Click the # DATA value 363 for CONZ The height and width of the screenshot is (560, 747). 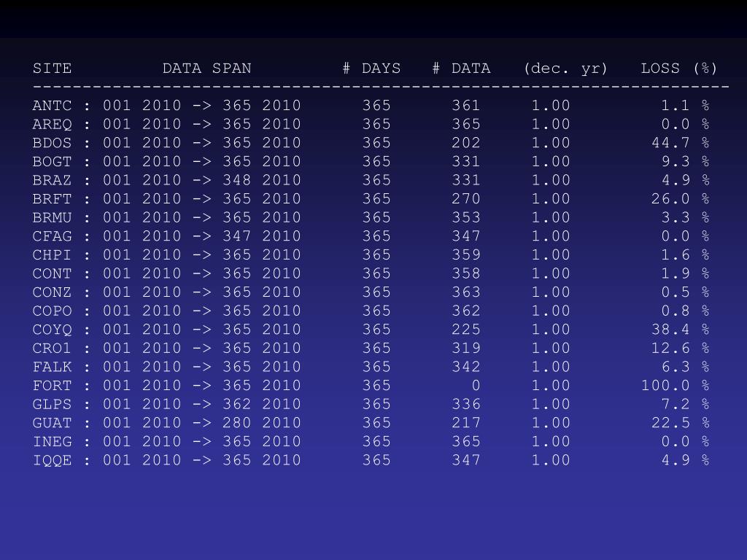(466, 292)
